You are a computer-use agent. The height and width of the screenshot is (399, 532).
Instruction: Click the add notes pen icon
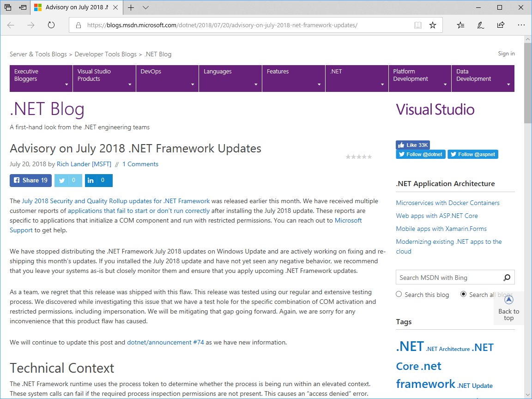481,25
